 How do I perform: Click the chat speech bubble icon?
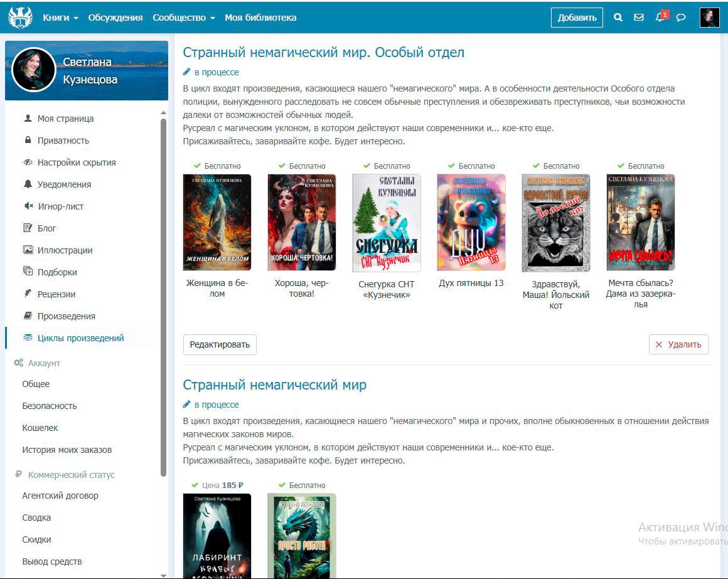[x=681, y=18]
